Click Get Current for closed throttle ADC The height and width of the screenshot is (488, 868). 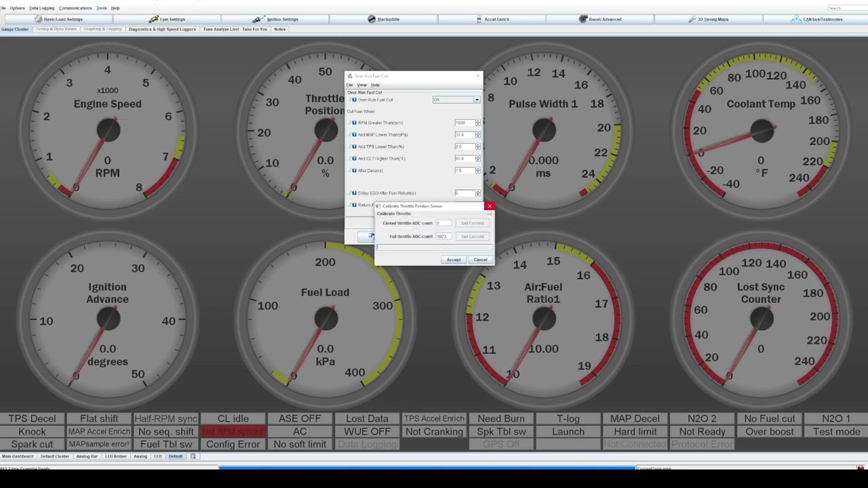tap(473, 223)
